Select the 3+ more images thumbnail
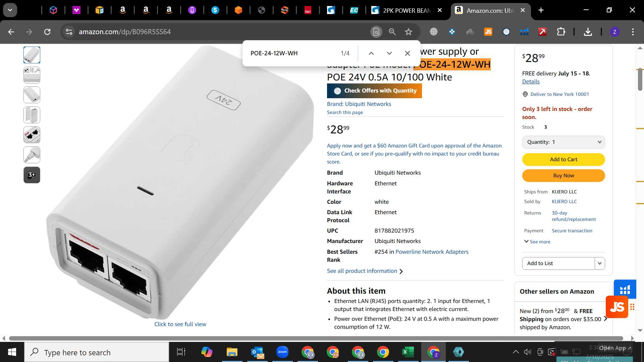The height and width of the screenshot is (362, 644). (x=32, y=175)
